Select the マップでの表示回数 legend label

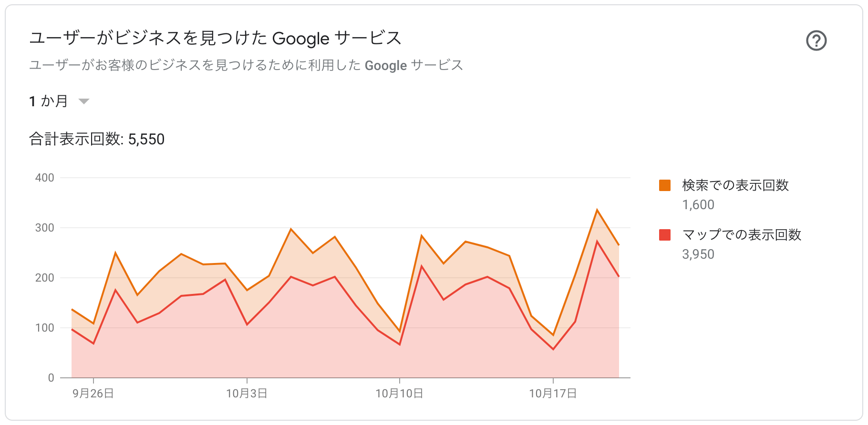pos(742,235)
